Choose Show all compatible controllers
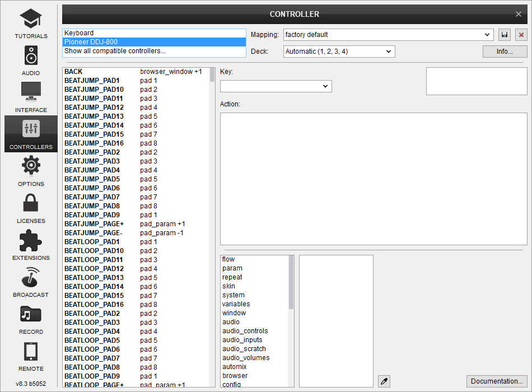 (x=154, y=51)
